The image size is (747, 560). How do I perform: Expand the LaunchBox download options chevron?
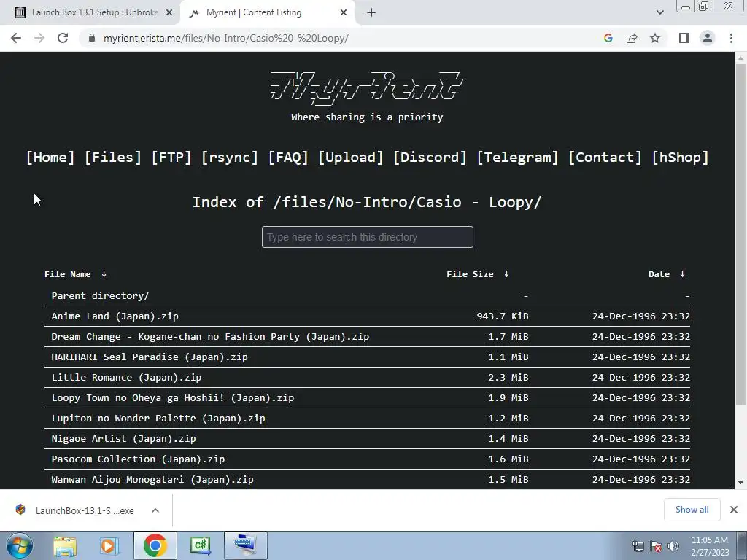(155, 510)
